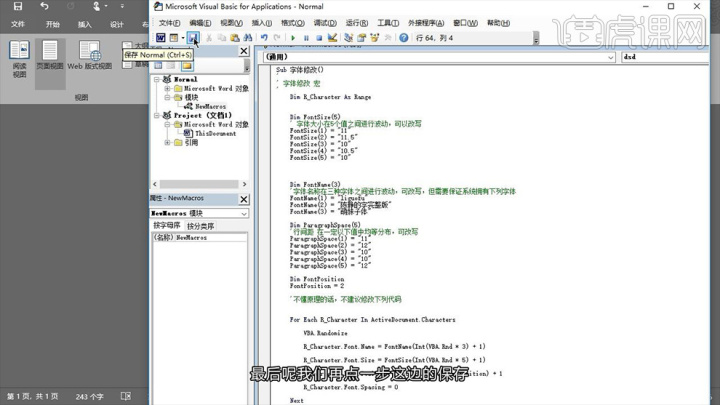Viewport: 720px width, 405px height.
Task: Open the (通用) object dropdown
Action: pos(610,57)
